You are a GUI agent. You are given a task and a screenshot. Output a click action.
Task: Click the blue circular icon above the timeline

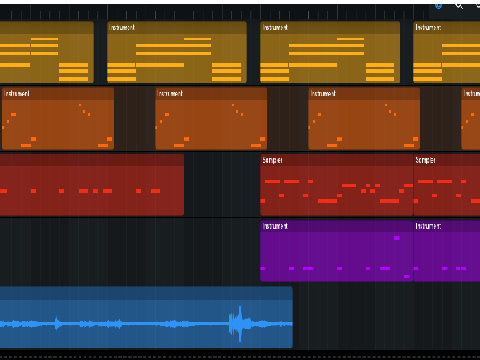click(438, 5)
